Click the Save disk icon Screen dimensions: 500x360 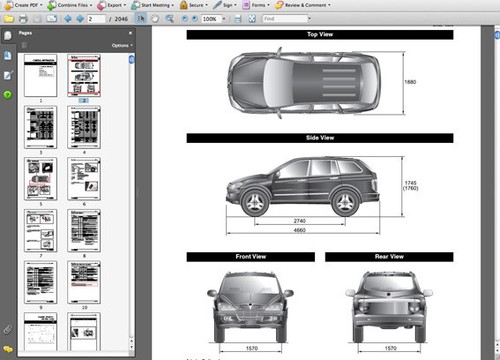(37, 19)
